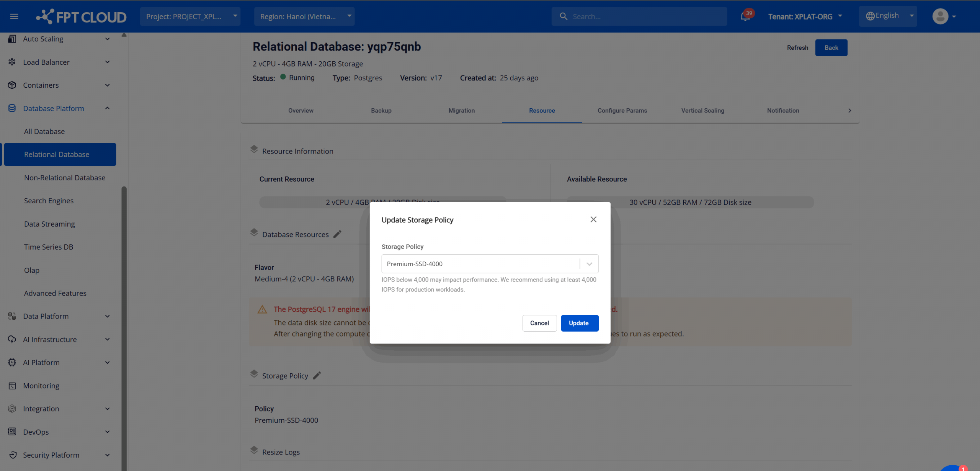Open the Storage Policy dropdown

click(490, 264)
